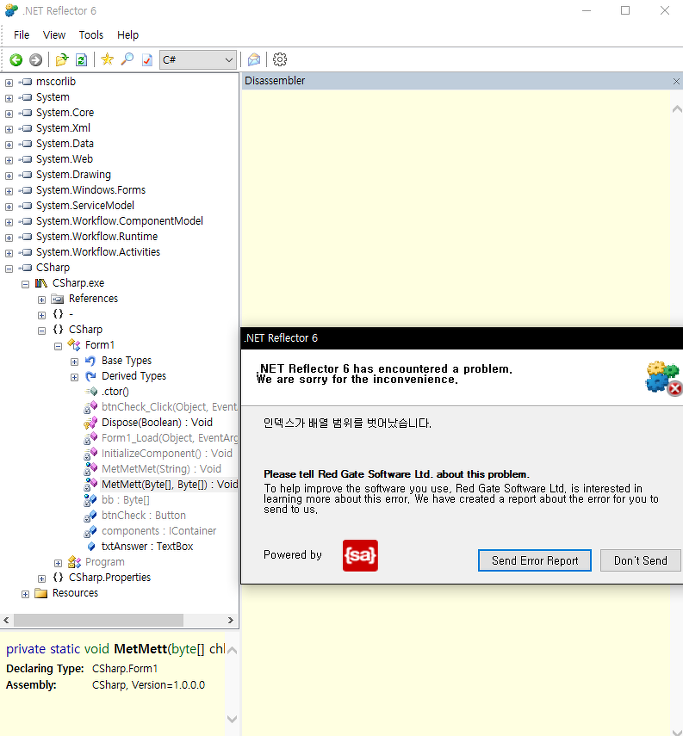Select the Form1_Load method
683x736 pixels.
click(x=169, y=438)
